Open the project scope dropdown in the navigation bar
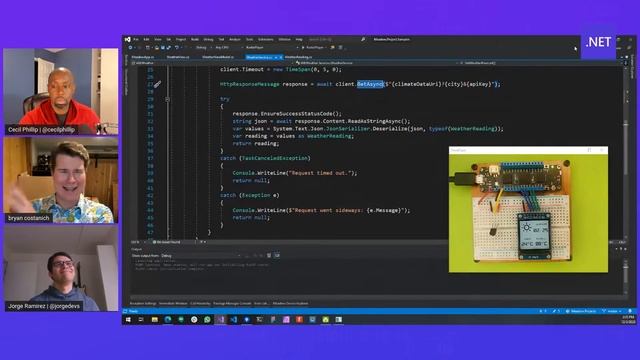 [x=212, y=63]
